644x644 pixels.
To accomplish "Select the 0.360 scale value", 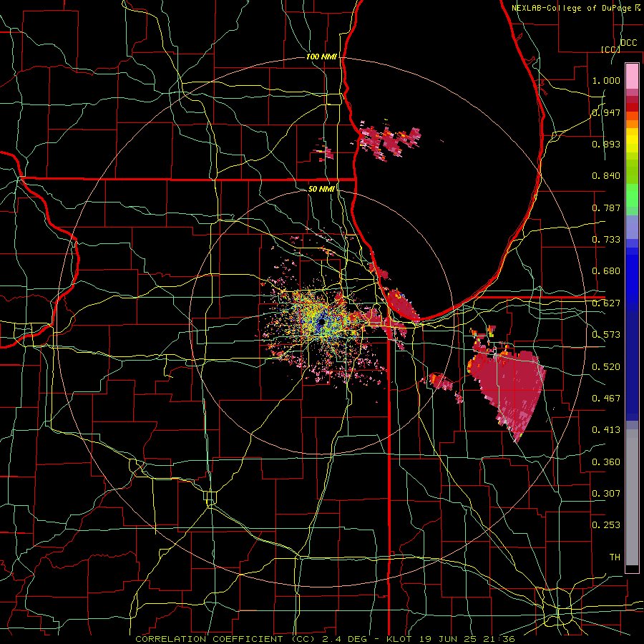I will pyautogui.click(x=606, y=462).
